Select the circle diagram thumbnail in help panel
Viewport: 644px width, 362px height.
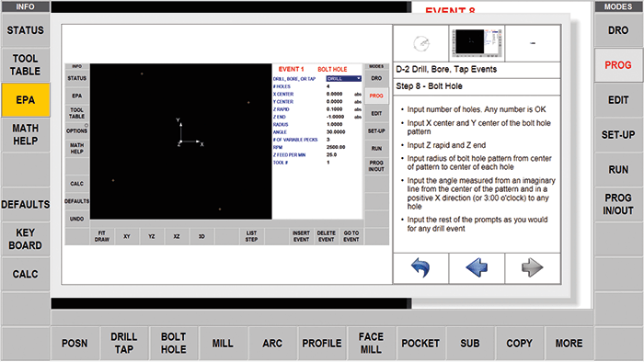421,43
